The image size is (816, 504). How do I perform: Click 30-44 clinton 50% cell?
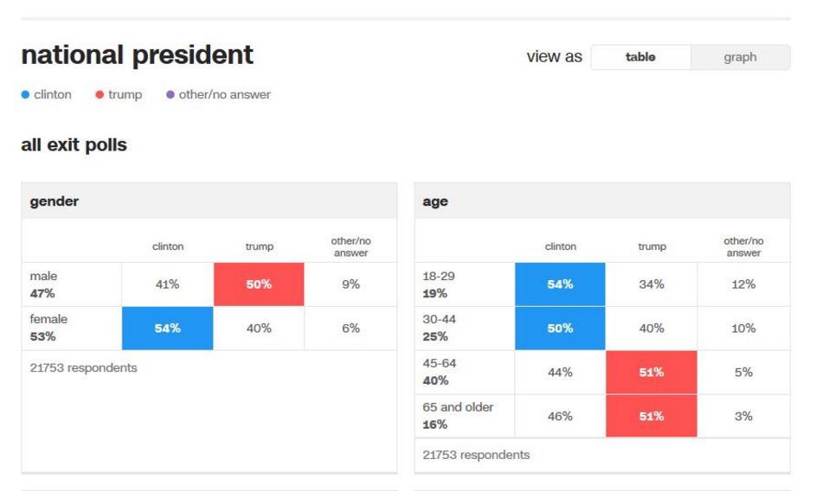(x=560, y=328)
